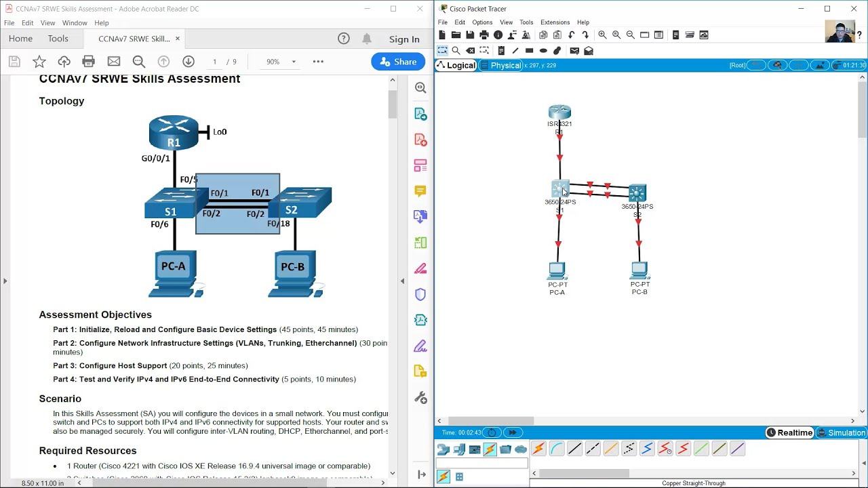This screenshot has width=868, height=488.
Task: Undo the last action in Packet Tracer
Action: click(572, 35)
